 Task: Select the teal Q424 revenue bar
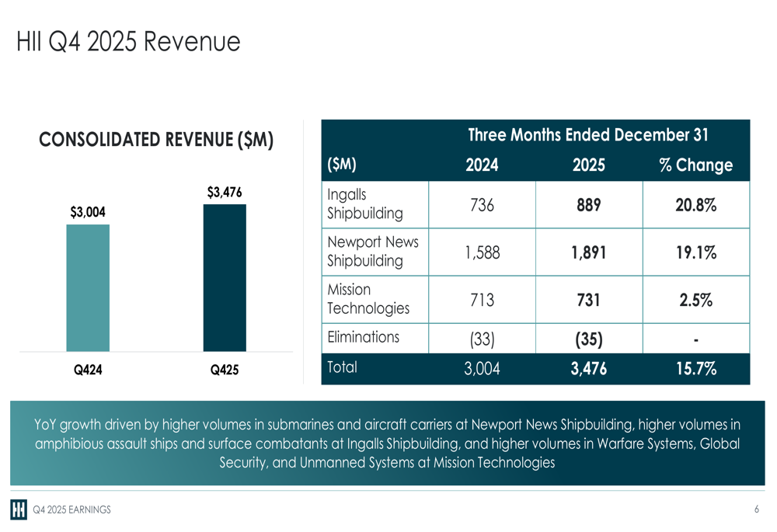click(88, 287)
